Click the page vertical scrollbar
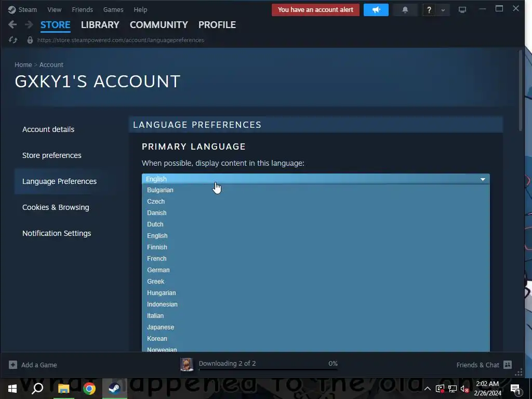This screenshot has width=532, height=399. [x=521, y=90]
